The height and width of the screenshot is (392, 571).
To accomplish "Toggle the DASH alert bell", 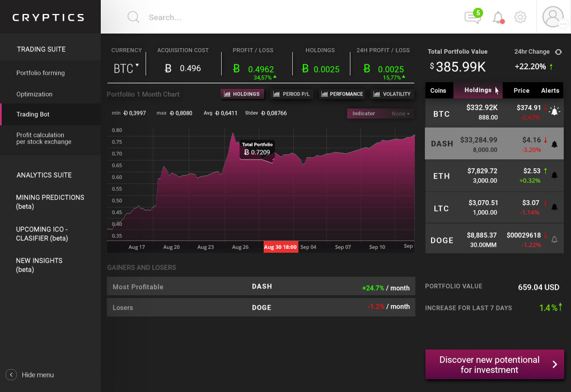I will click(x=554, y=144).
